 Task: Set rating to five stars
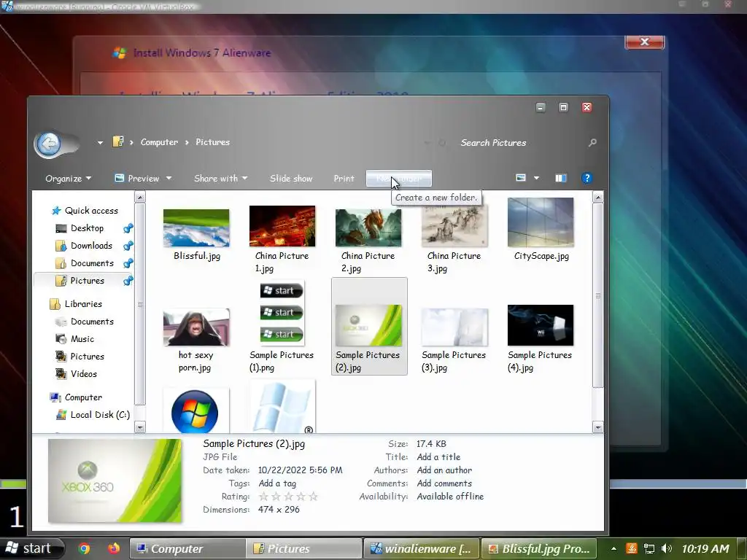pos(313,497)
